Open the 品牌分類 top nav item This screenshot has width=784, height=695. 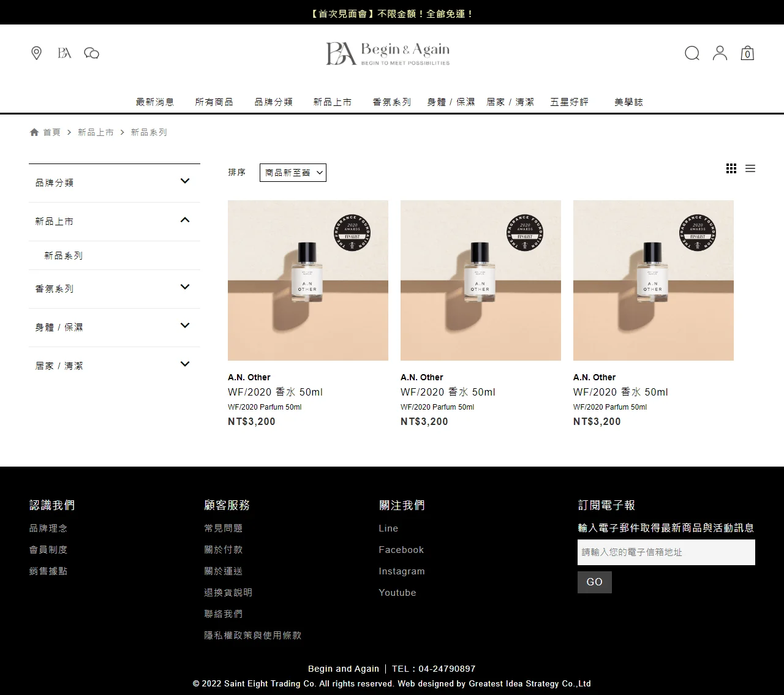[274, 102]
